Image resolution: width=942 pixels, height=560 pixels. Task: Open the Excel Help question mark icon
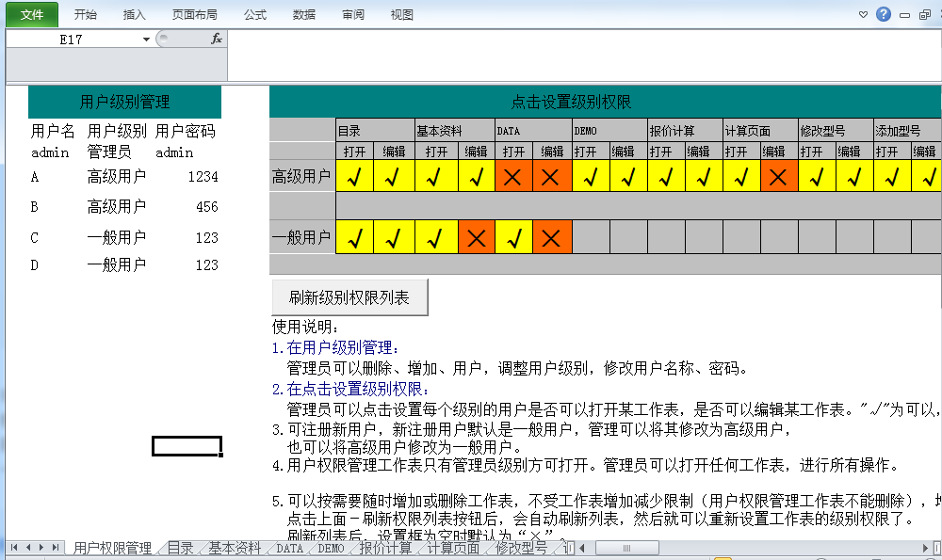point(883,14)
